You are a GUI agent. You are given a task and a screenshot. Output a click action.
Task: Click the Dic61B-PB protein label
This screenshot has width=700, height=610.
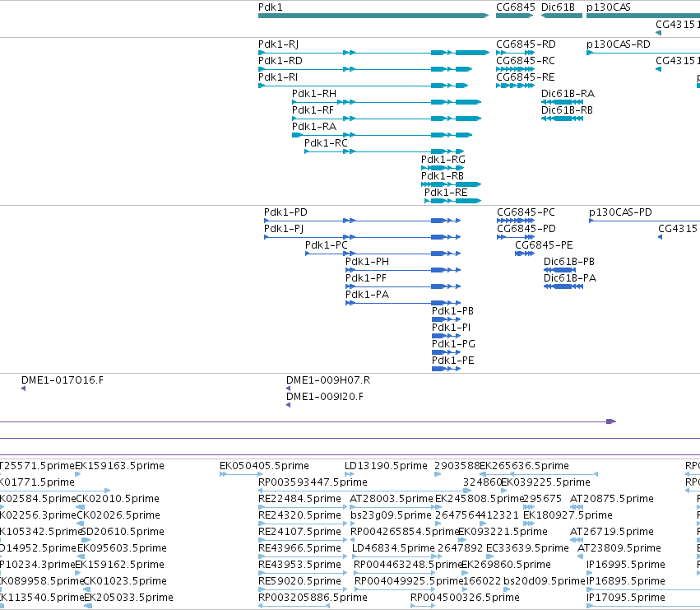[568, 262]
